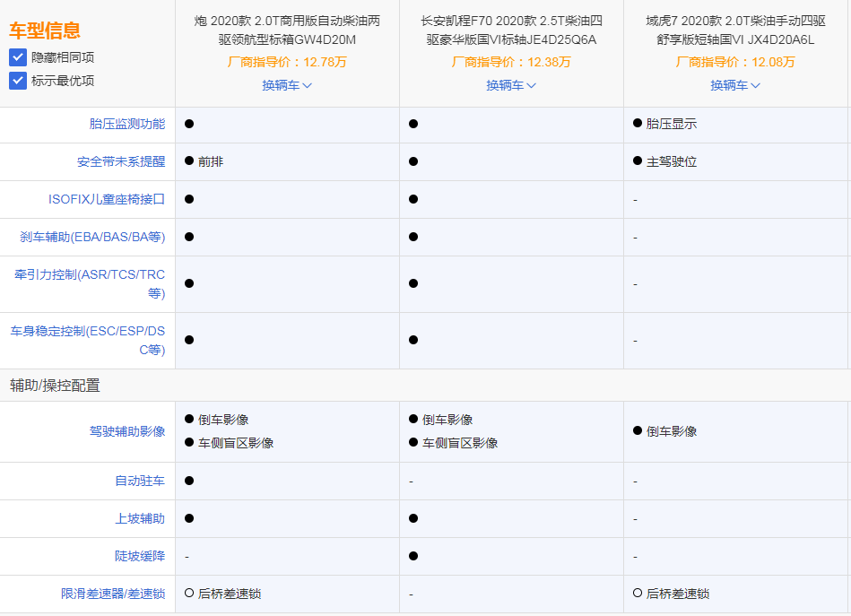Toggle the 隐藏相同项 checkbox
Viewport: 851px width, 616px height.
pos(18,57)
